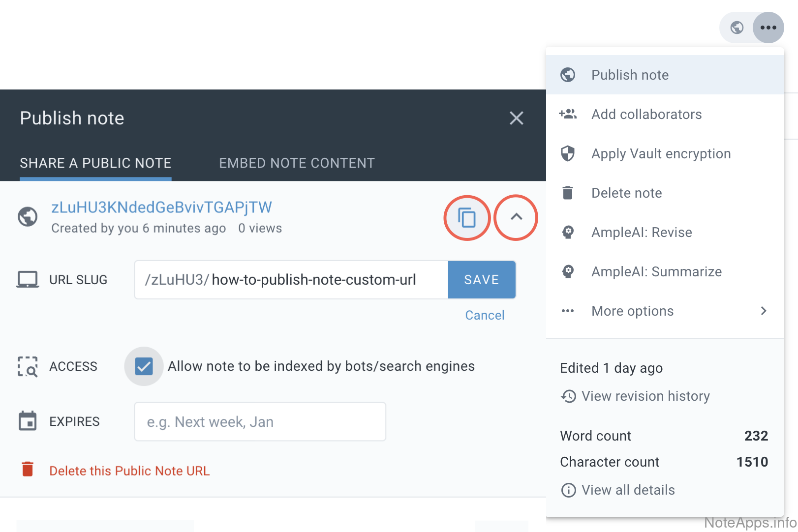Click the EXPIRES date input field
Viewport: 798px width, 532px height.
pyautogui.click(x=260, y=422)
